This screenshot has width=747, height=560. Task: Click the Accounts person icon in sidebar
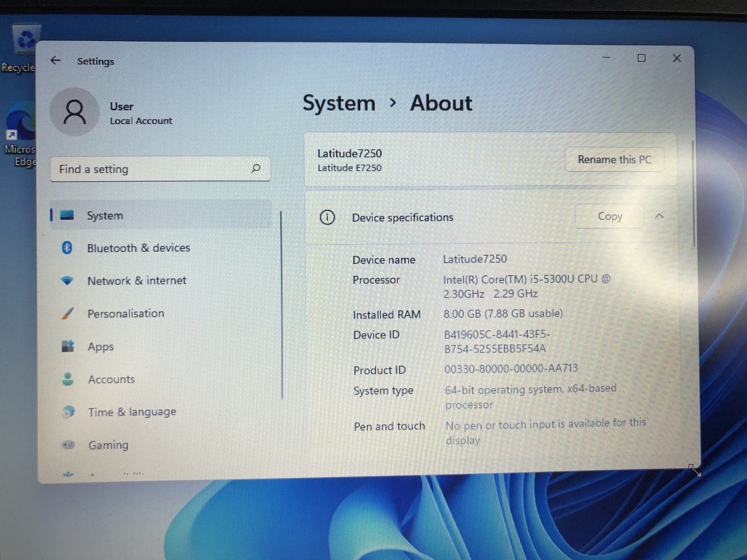tap(68, 379)
